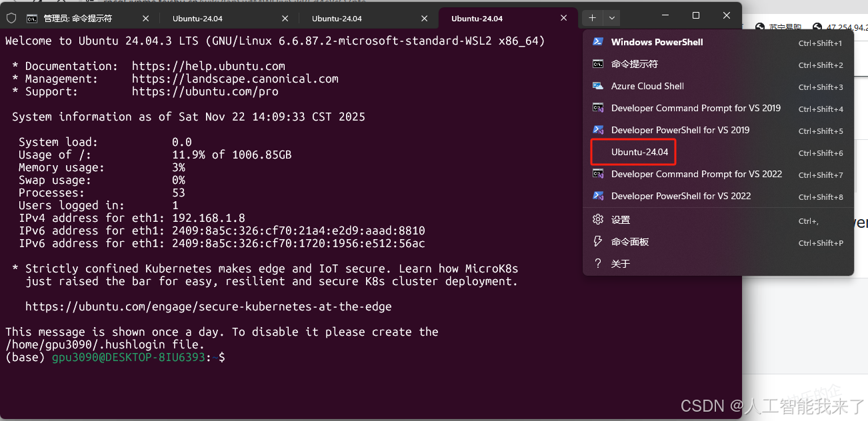Collapse the new-tab profile dropdown arrow

pyautogui.click(x=612, y=18)
